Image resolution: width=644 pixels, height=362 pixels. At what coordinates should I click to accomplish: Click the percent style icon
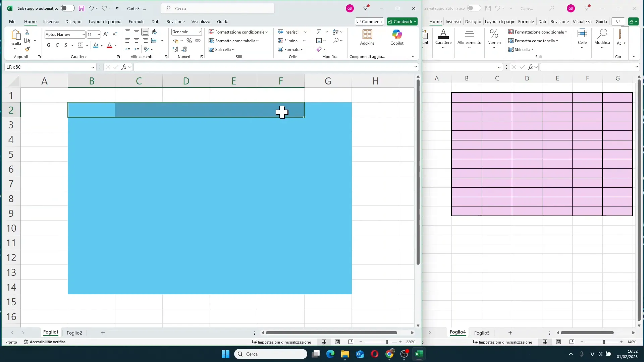click(x=189, y=41)
